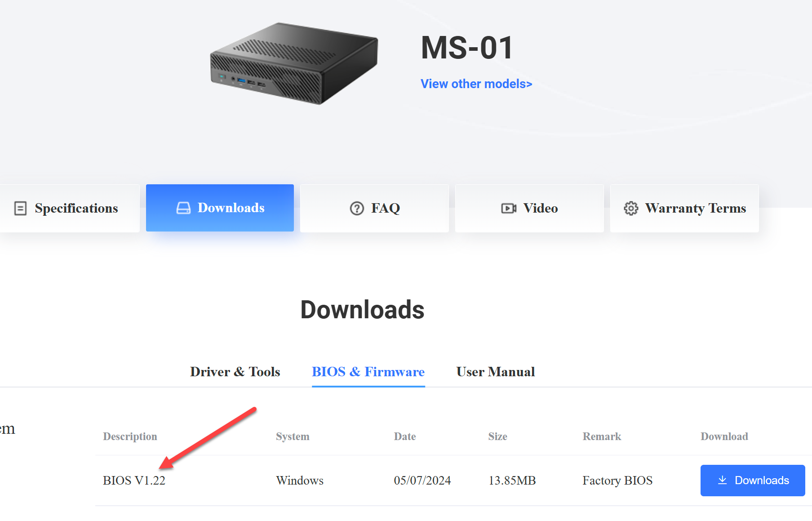Click the 'Description' column header
The width and height of the screenshot is (812, 521).
pos(130,436)
